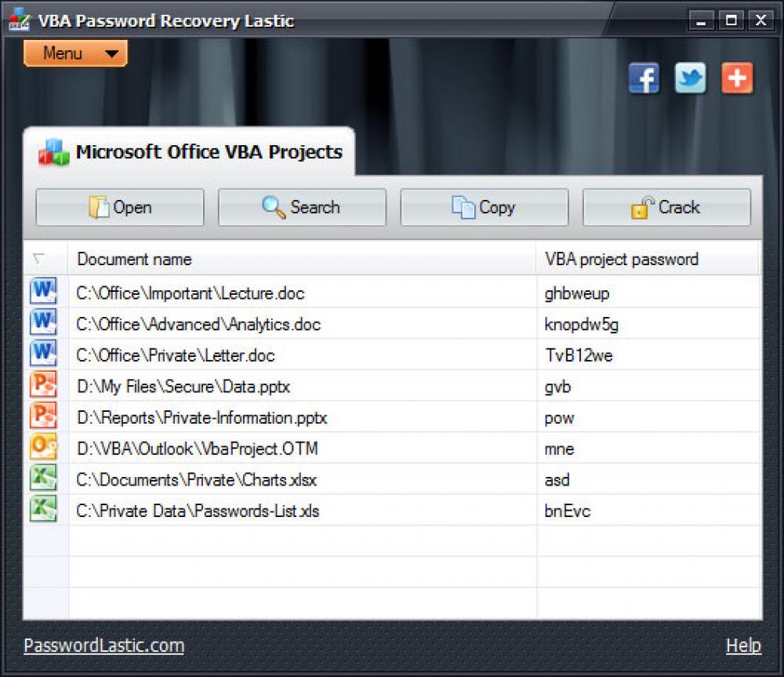Select the red plus share icon
The image size is (784, 677).
click(737, 78)
